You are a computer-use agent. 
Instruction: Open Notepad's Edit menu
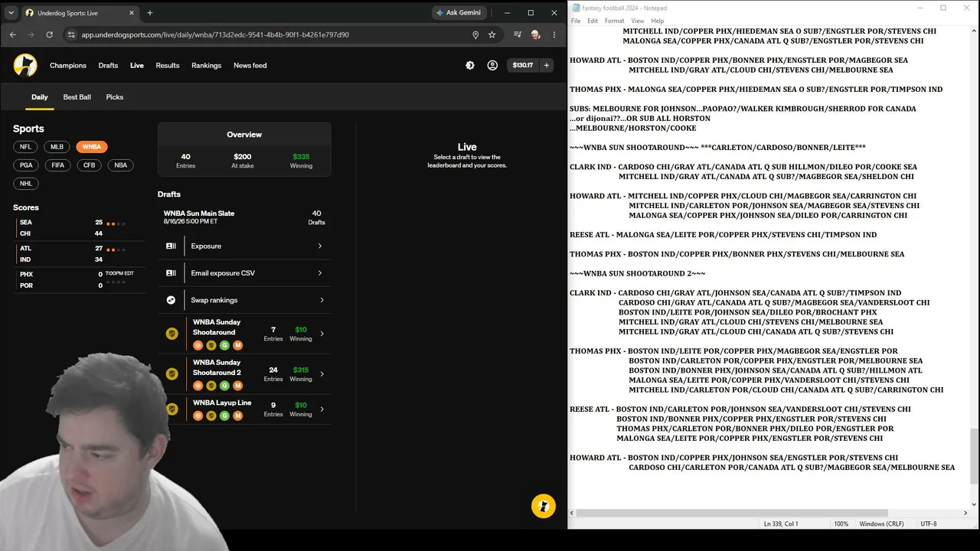click(x=593, y=21)
